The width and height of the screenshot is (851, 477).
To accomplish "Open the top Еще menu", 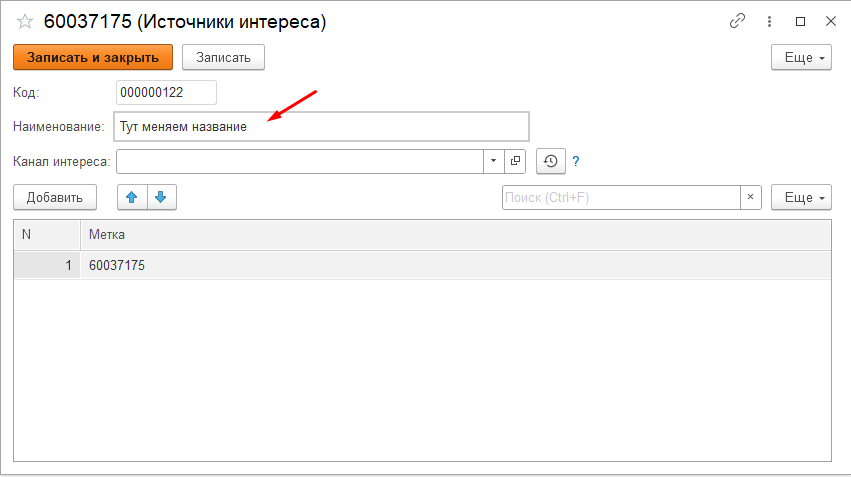I will [801, 57].
